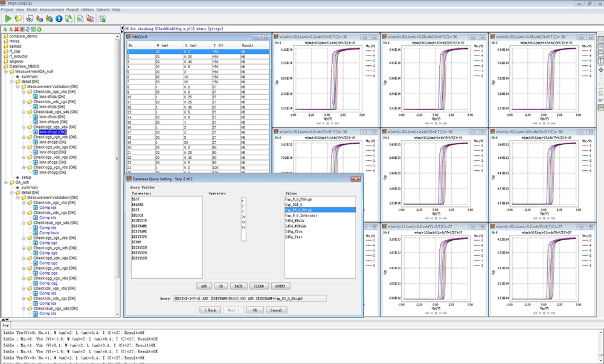Image resolution: width=604 pixels, height=364 pixels.
Task: Open the Utilities menu
Action: coord(88,10)
